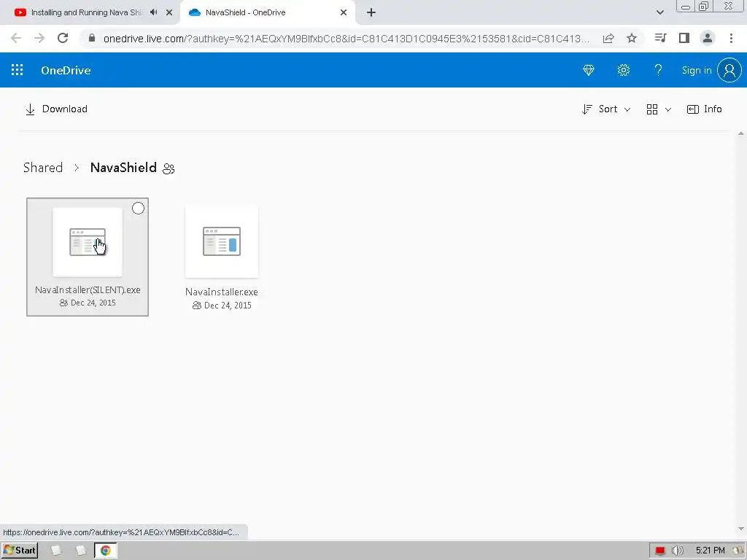Open the OneDrive app launcher grid
Viewport: 747px width, 560px height.
[x=18, y=70]
